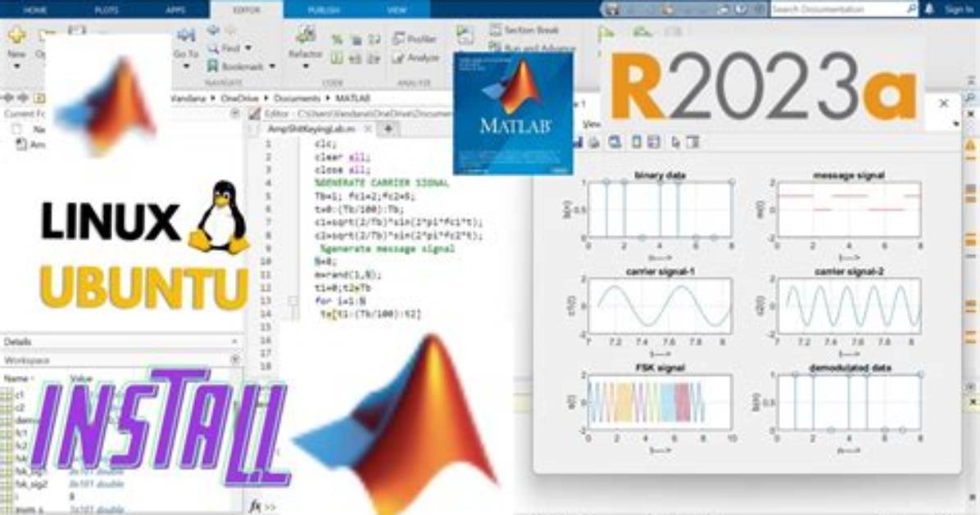Image resolution: width=980 pixels, height=515 pixels.
Task: Click the FSK signal subplot
Action: (x=660, y=403)
